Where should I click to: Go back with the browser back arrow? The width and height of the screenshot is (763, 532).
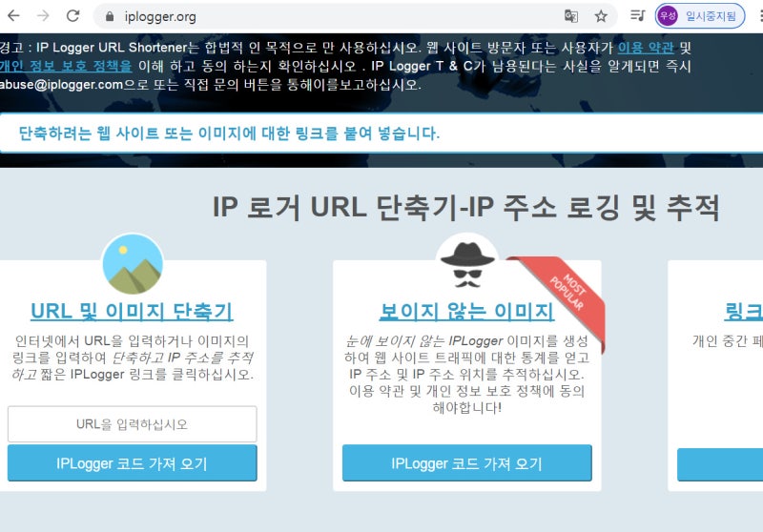point(13,16)
